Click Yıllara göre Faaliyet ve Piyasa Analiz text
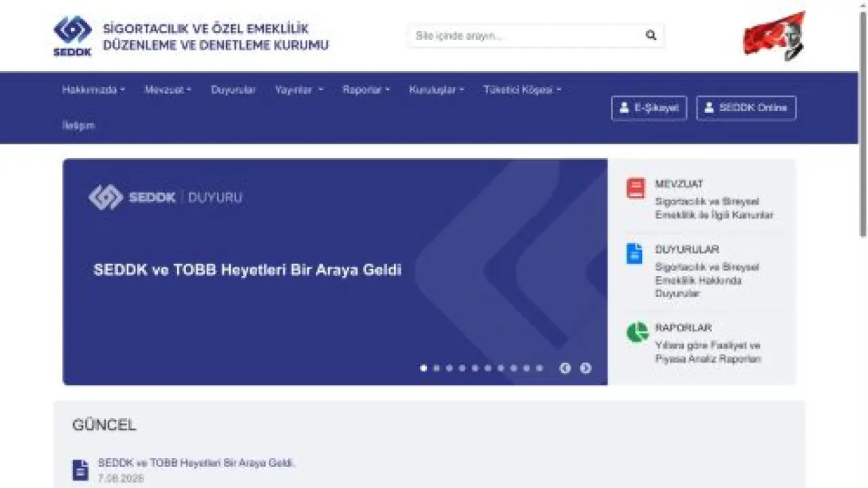 click(x=708, y=352)
